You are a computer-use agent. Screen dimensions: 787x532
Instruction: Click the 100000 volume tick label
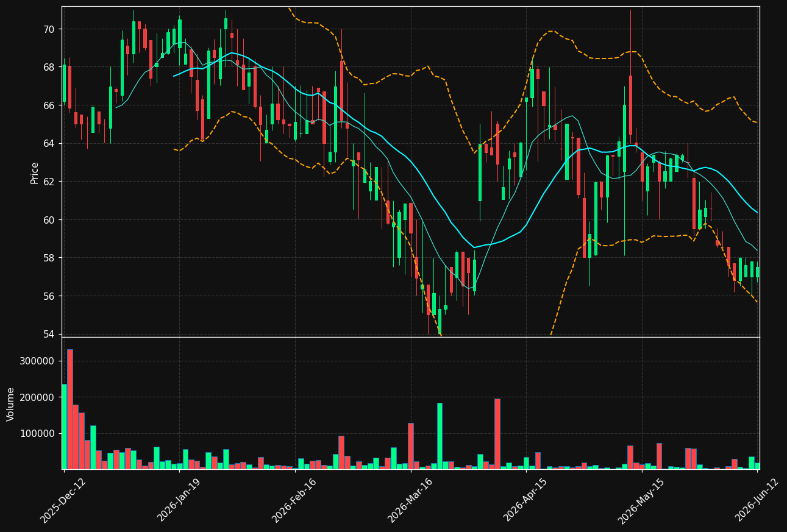38,433
